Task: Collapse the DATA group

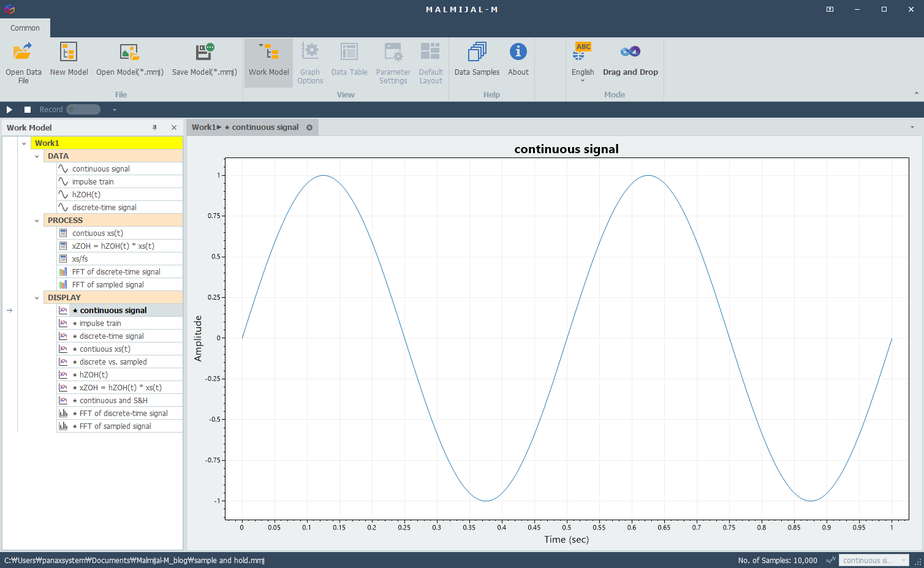Action: 37,156
